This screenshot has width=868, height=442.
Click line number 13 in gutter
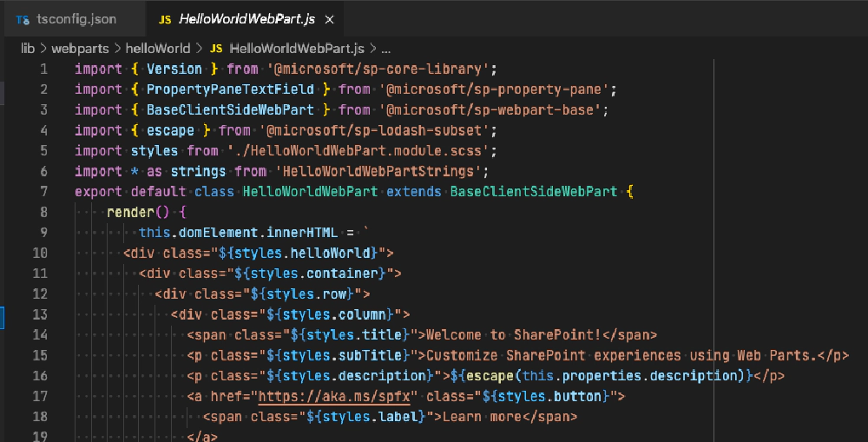tap(40, 314)
